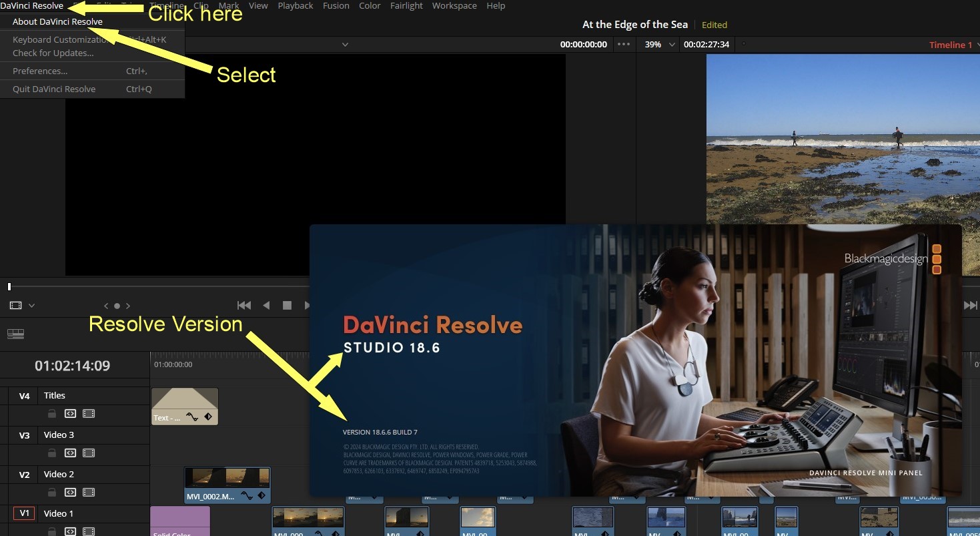Disable video on the Titles V4 track
980x536 pixels.
tap(89, 414)
